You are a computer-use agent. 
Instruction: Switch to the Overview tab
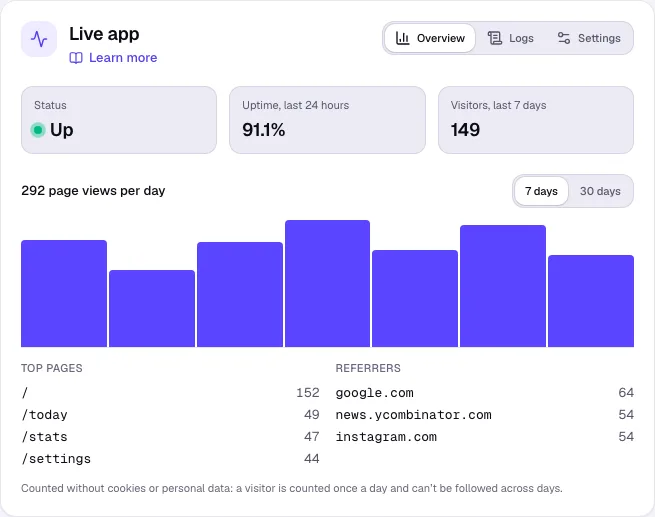tap(430, 38)
